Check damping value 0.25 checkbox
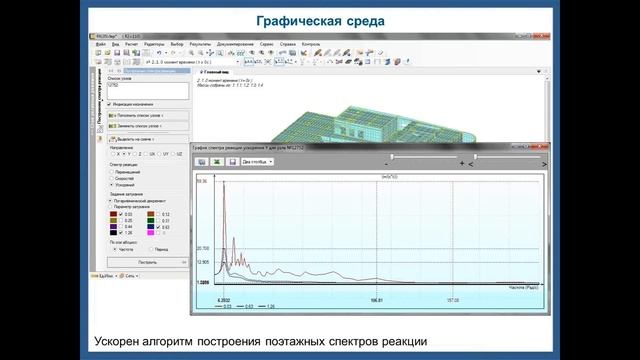This screenshot has height=360, width=640. 121,220
